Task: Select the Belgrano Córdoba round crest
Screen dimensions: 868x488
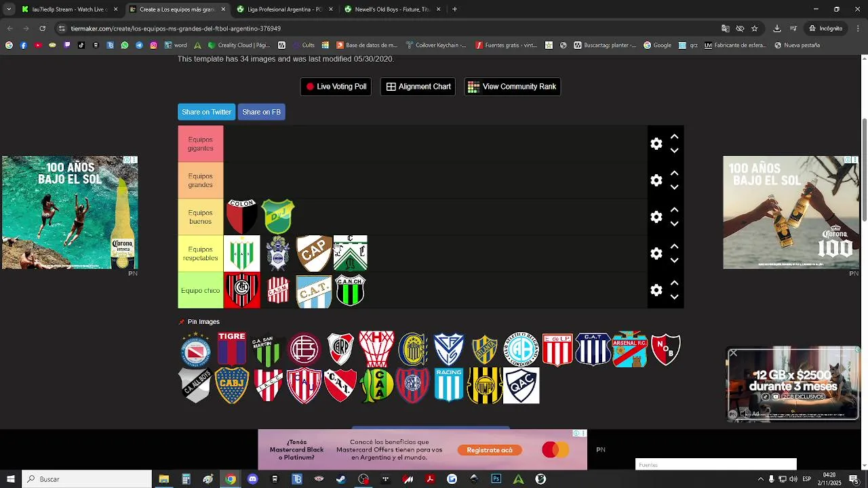Action: click(x=521, y=350)
